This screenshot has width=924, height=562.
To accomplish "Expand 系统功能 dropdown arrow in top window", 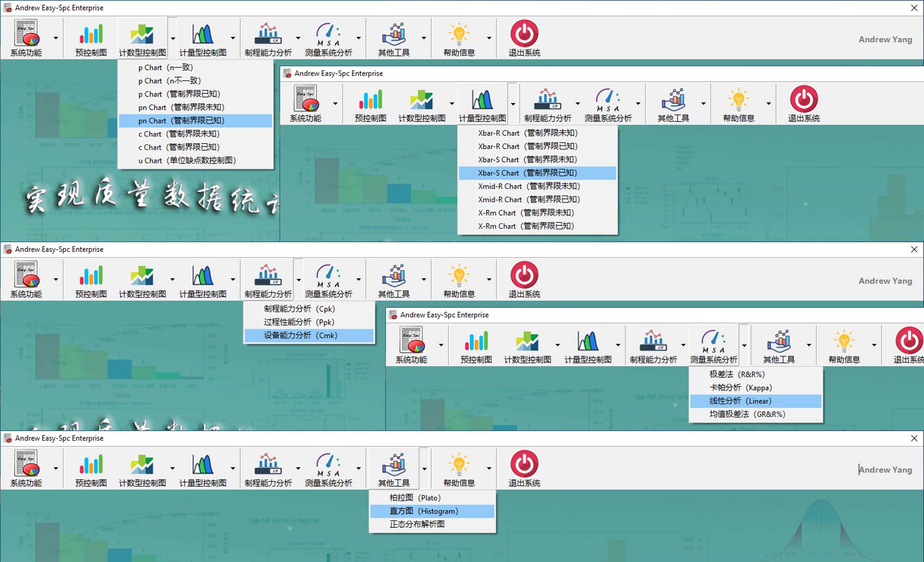I will point(55,38).
